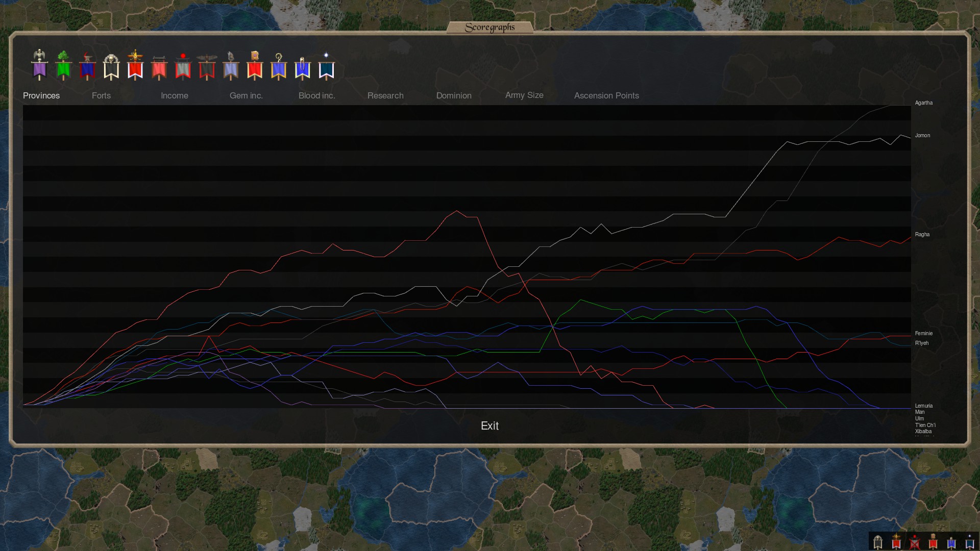This screenshot has width=980, height=551.
Task: Click the Scoregraphs title plaque
Action: point(490,28)
